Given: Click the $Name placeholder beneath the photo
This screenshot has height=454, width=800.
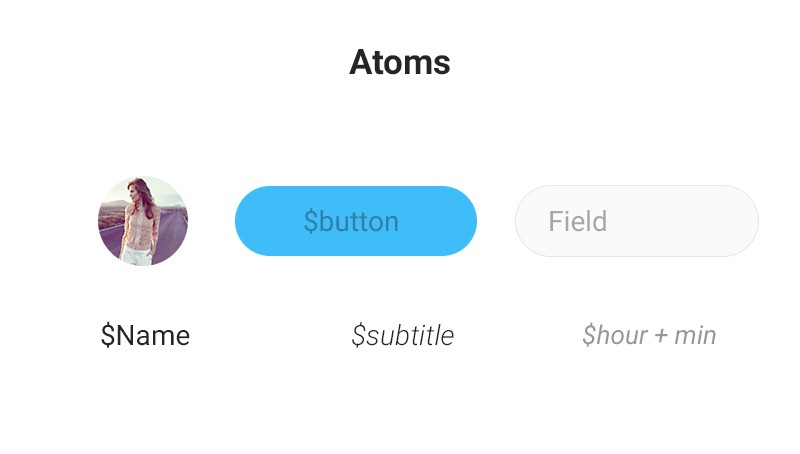Looking at the screenshot, I should tap(145, 336).
